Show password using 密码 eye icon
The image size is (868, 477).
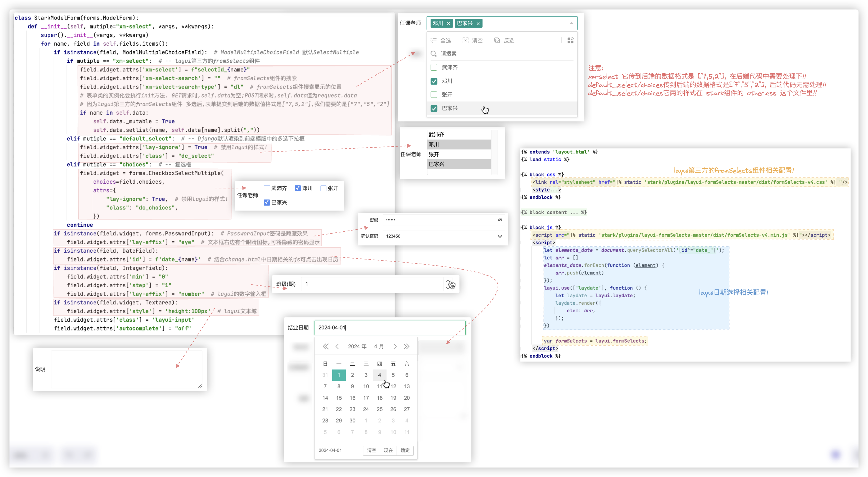tap(500, 220)
